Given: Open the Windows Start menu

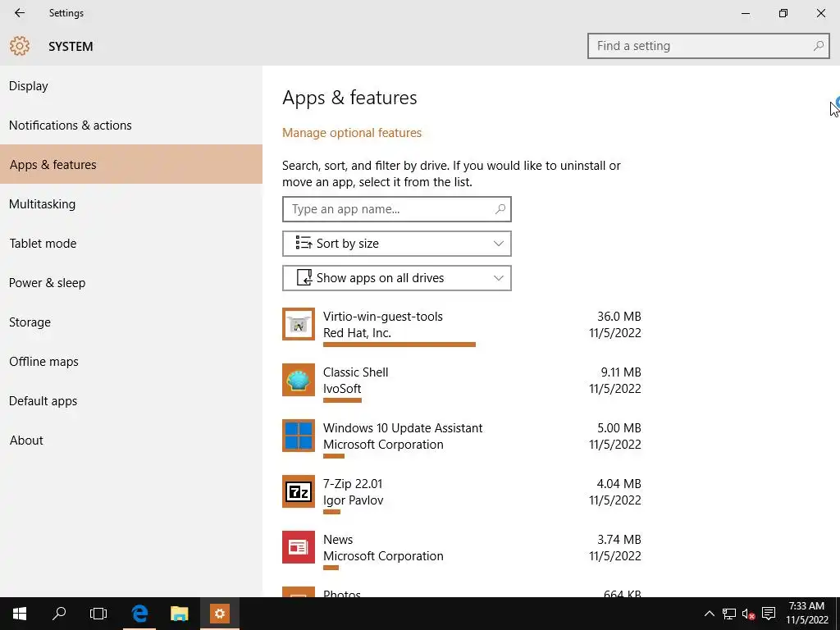Looking at the screenshot, I should (20, 614).
